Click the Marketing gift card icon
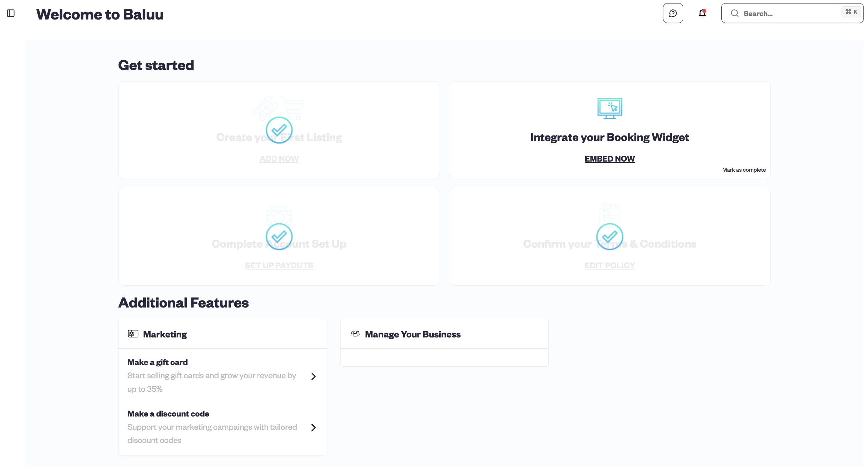Image resolution: width=868 pixels, height=467 pixels. (x=133, y=334)
